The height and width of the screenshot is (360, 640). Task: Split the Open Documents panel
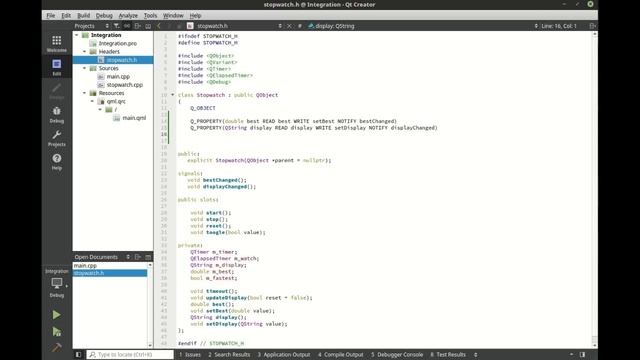coord(138,257)
